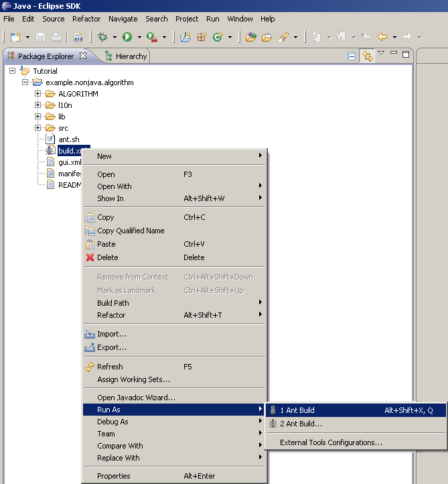Expand the l10n folder
Image resolution: width=448 pixels, height=484 pixels.
38,105
